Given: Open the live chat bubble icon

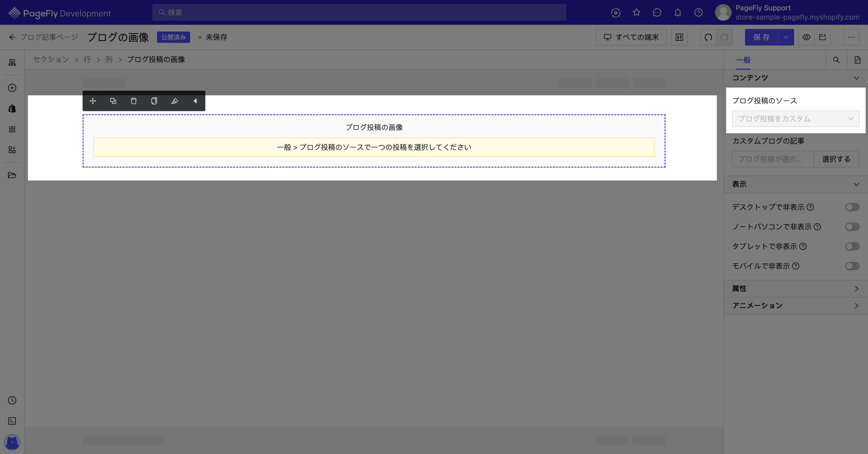Looking at the screenshot, I should pyautogui.click(x=657, y=12).
